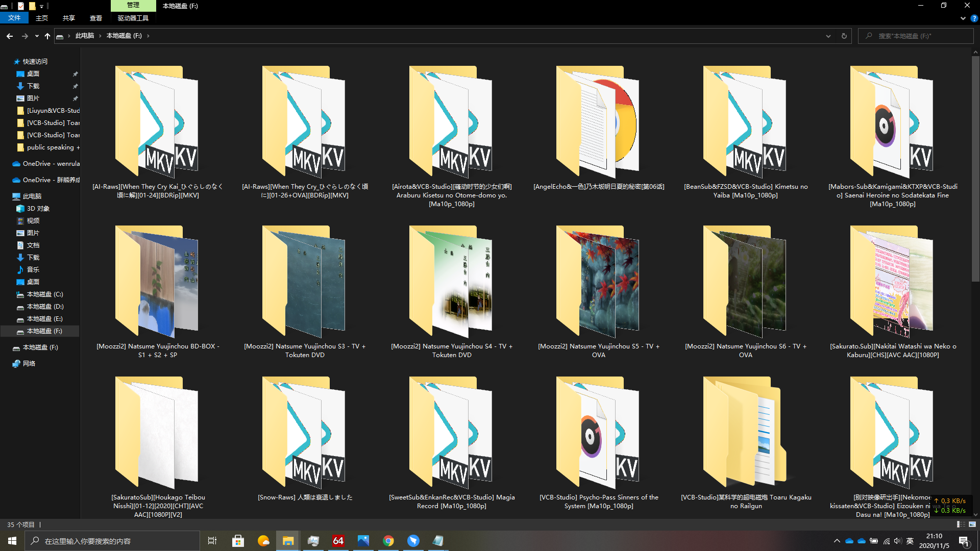Open Task View from the taskbar
This screenshot has width=980, height=551.
(x=212, y=541)
